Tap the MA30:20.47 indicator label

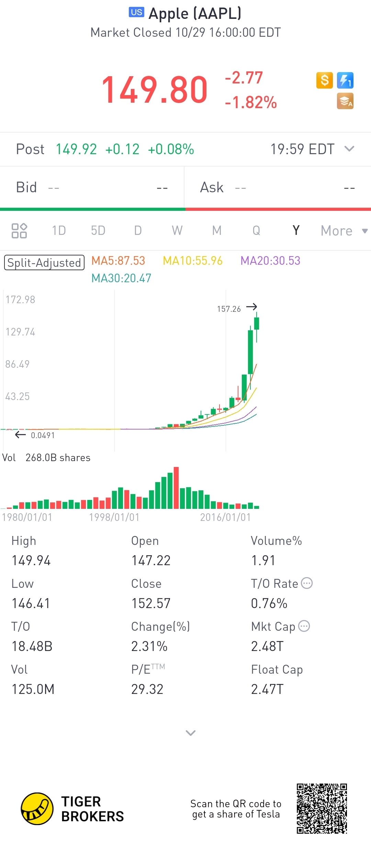(x=121, y=278)
